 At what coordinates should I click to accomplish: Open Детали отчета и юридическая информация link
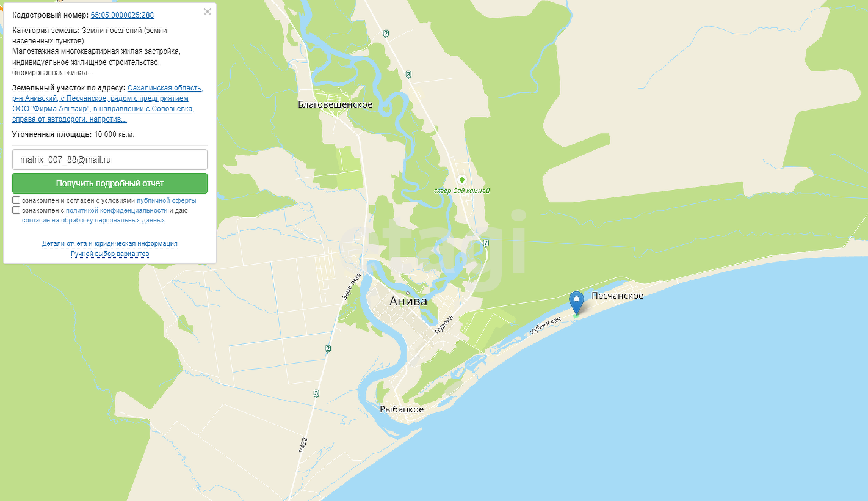click(x=110, y=243)
